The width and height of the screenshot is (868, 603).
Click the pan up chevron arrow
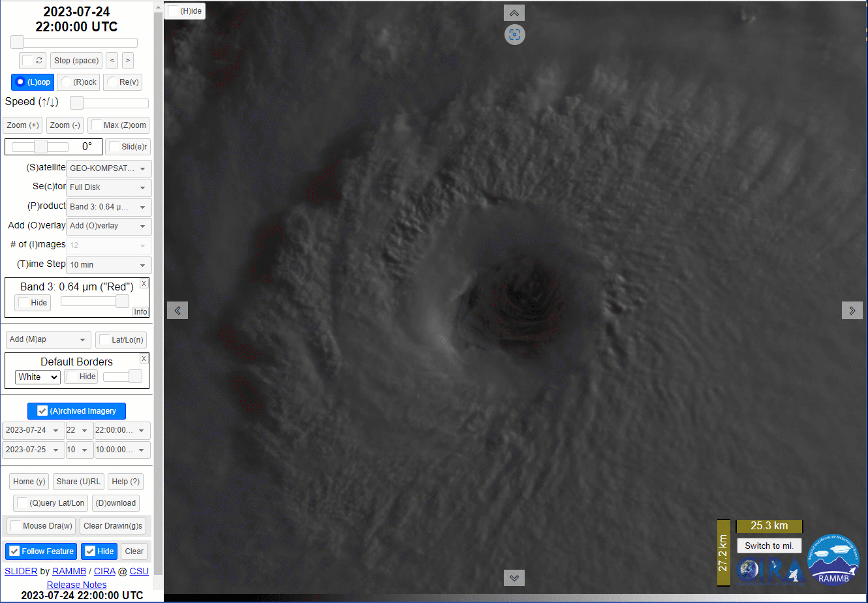point(514,13)
